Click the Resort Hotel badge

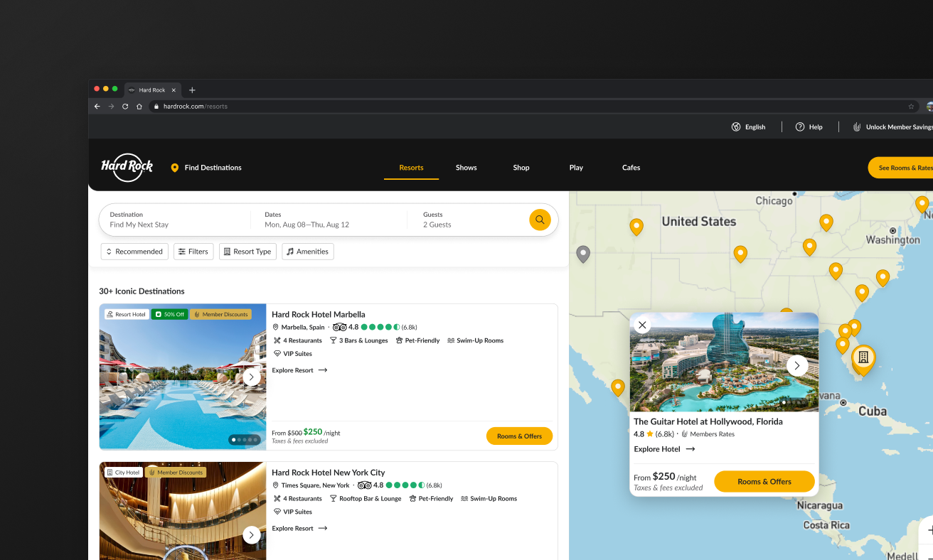(x=127, y=314)
